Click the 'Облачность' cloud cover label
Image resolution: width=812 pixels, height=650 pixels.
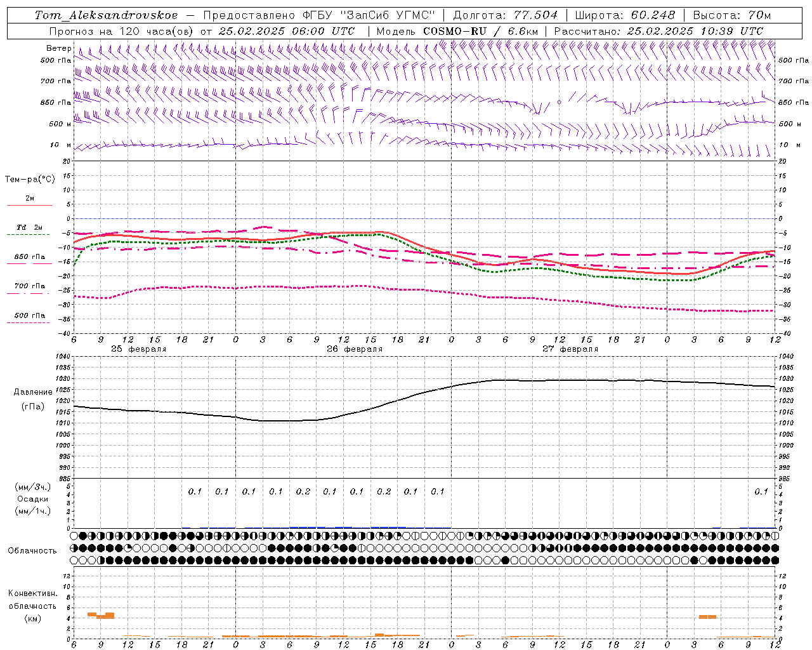(x=32, y=550)
